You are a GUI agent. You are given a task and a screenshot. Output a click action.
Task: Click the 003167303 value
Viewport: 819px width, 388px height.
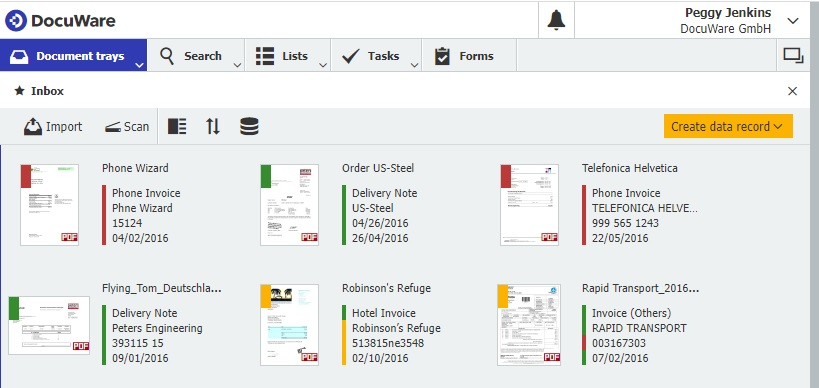(619, 343)
